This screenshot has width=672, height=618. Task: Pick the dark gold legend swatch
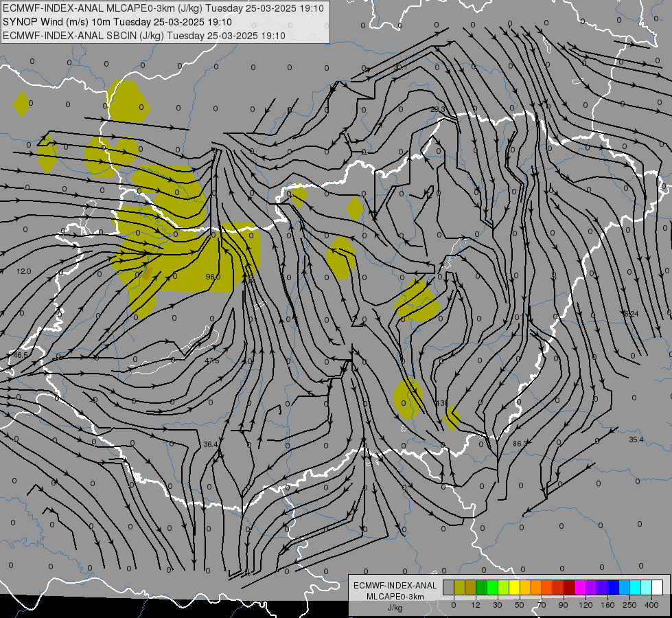471,588
